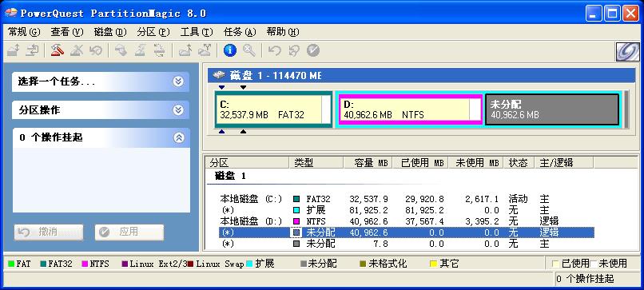Screen dimensions: 644x290
Task: Select the 本地磁盘 (C:) row in partition list
Action: pos(406,199)
